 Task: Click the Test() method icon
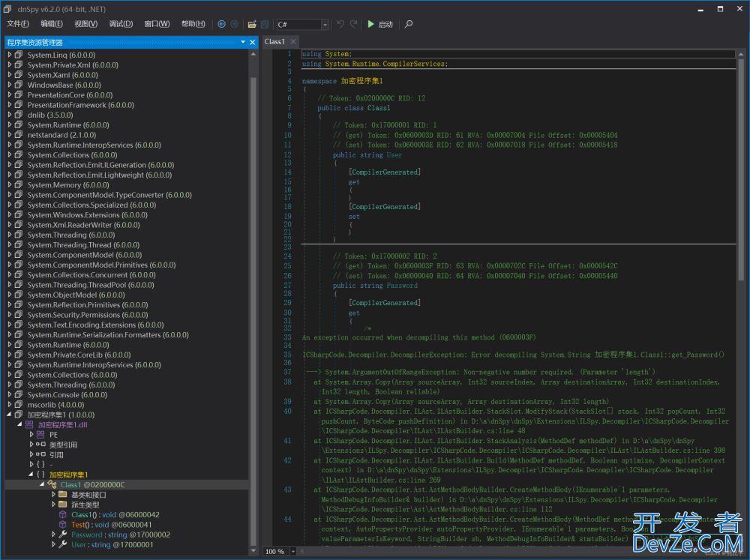(63, 525)
